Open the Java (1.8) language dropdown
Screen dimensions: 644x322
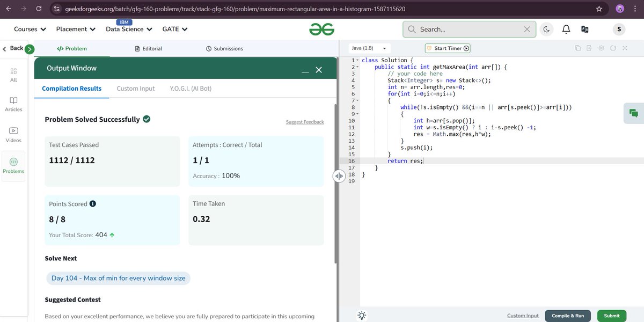(x=368, y=48)
